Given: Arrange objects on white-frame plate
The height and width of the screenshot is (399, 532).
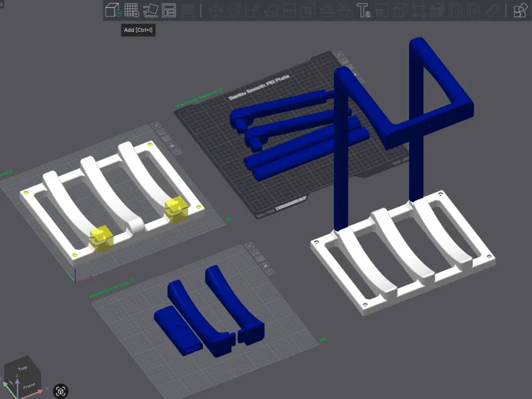Looking at the screenshot, I should [167, 138].
